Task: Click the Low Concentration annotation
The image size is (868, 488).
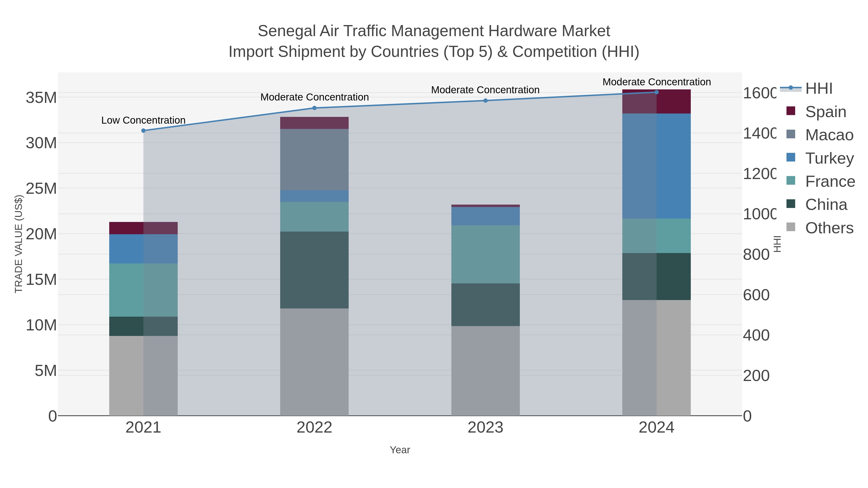Action: (x=143, y=120)
